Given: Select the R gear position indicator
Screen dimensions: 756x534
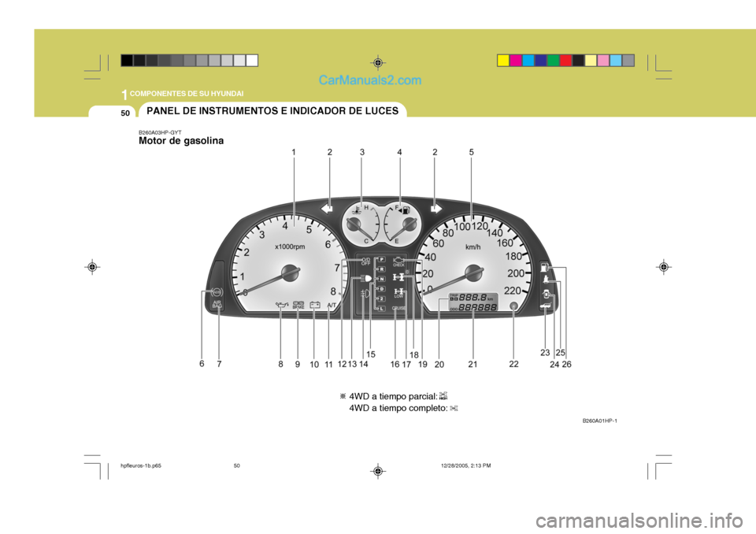Looking at the screenshot, I should (x=381, y=269).
